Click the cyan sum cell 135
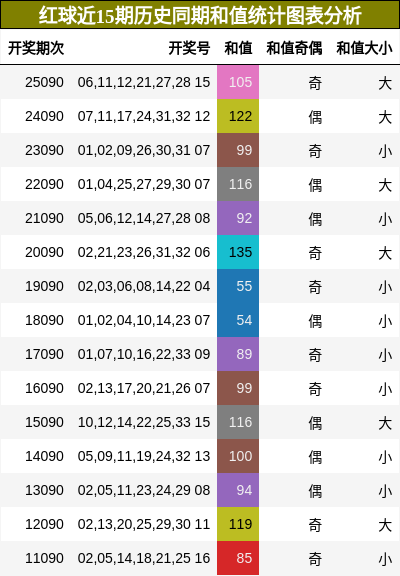 [x=238, y=252]
